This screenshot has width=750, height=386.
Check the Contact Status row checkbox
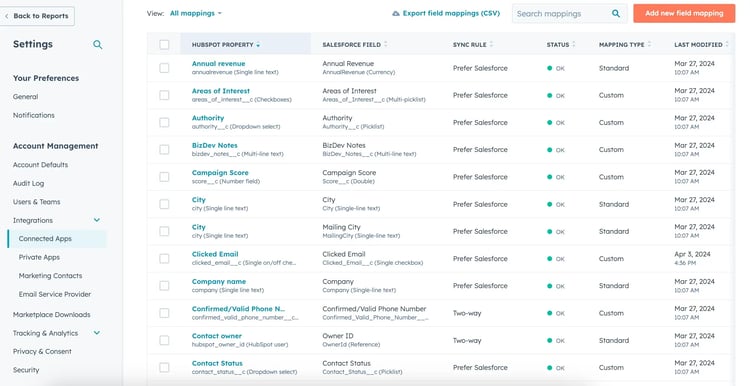[x=164, y=368]
